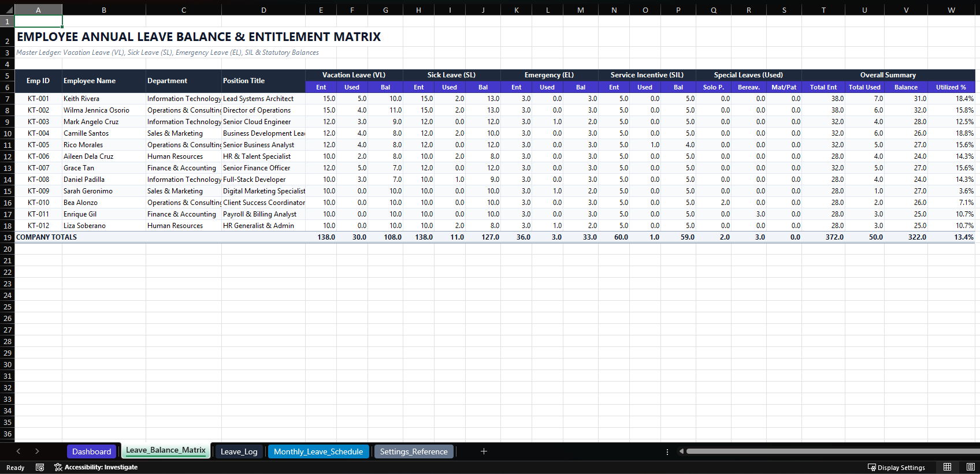Go to the Settings_Reference sheet tab
Image resolution: width=980 pixels, height=474 pixels.
414,451
